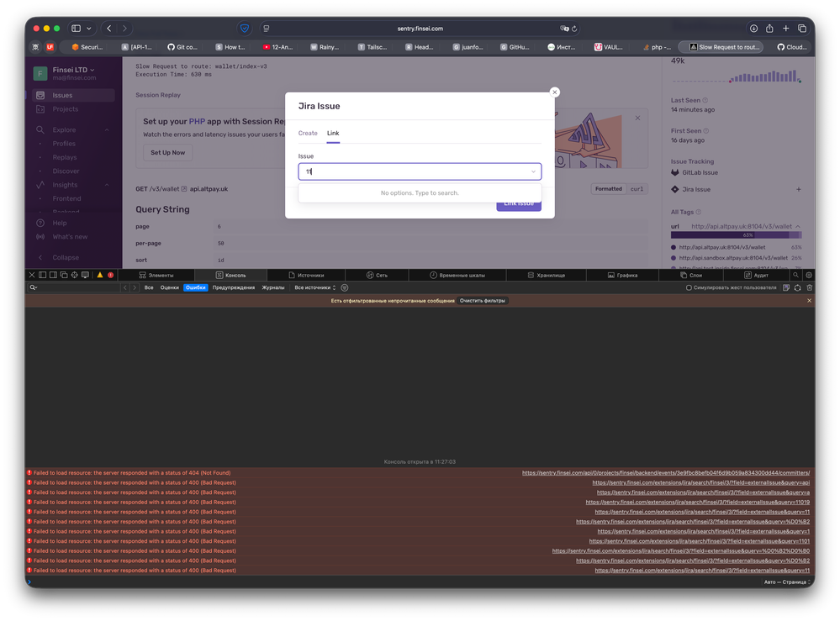840x621 pixels.
Task: Select the curl view toggle
Action: (637, 189)
